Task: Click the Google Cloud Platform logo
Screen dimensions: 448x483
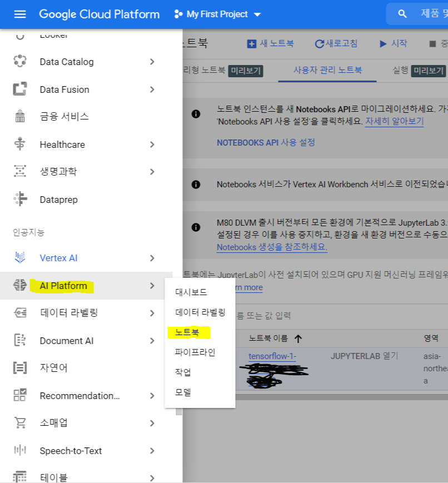Action: [x=99, y=14]
